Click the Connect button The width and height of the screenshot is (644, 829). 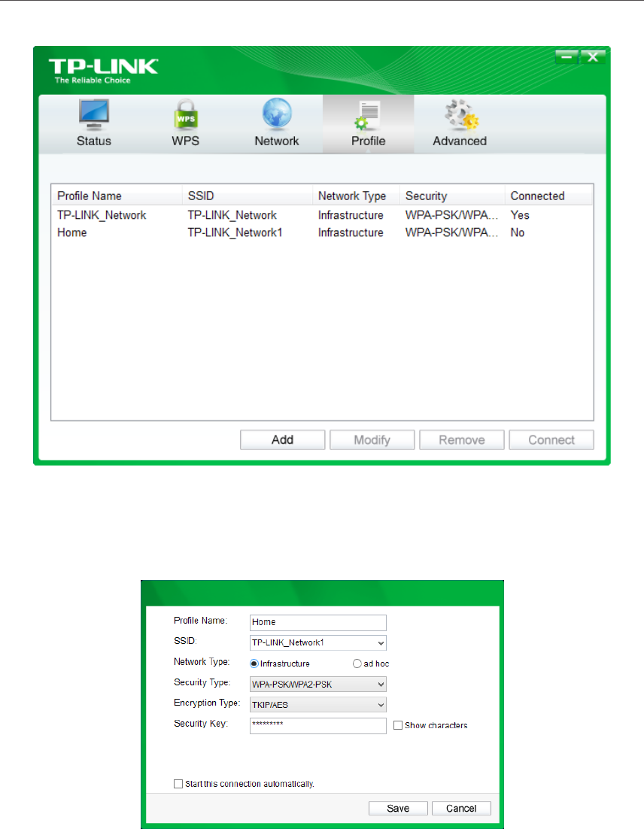(551, 440)
